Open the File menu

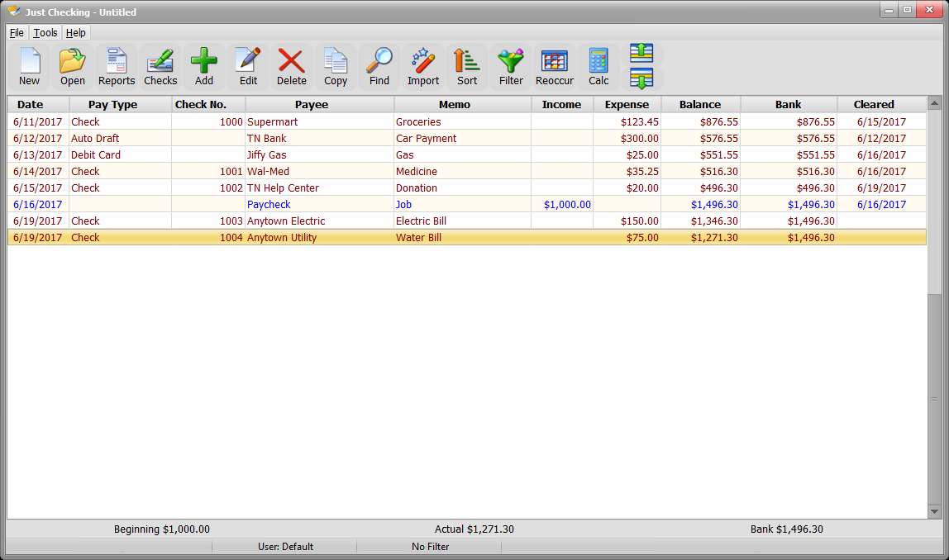(17, 33)
